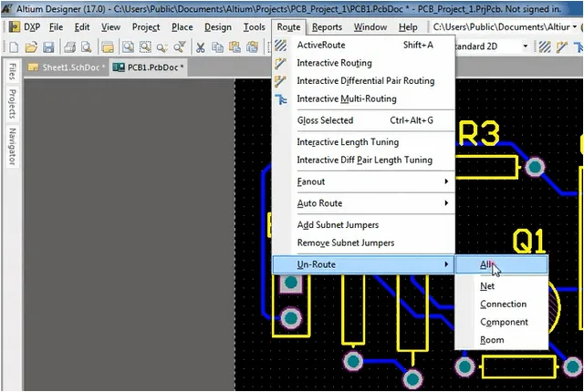Choose Un-Route Room
584x392 pixels.
click(502, 339)
